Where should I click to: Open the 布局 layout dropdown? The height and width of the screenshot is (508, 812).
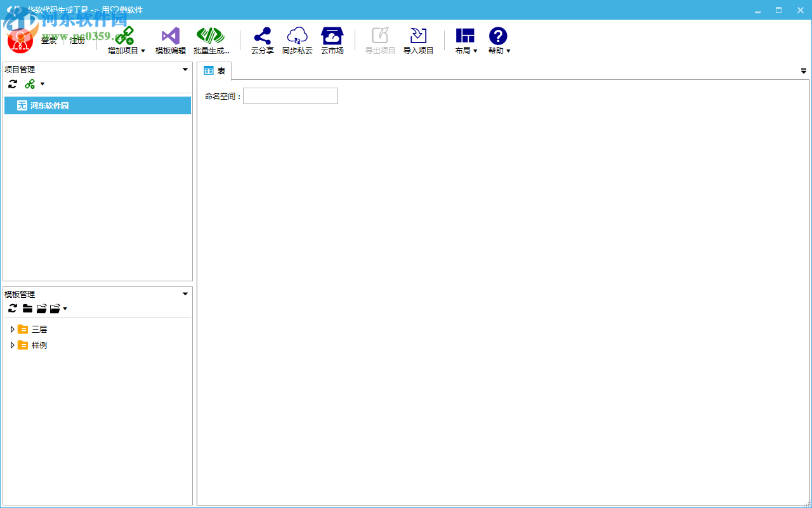tap(466, 41)
